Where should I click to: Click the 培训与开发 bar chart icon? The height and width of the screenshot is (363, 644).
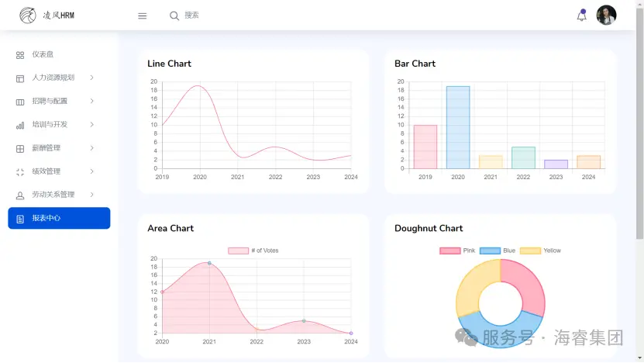click(20, 125)
